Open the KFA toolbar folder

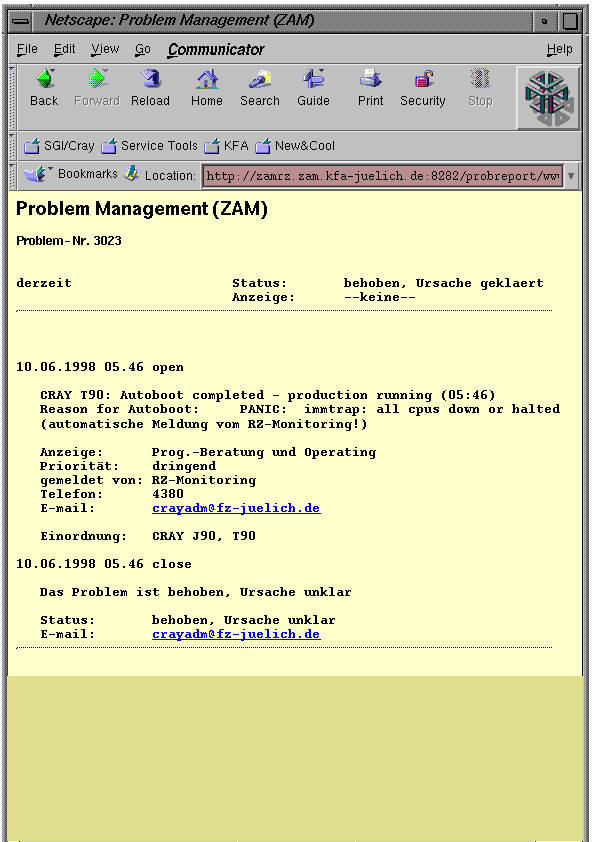[227, 146]
